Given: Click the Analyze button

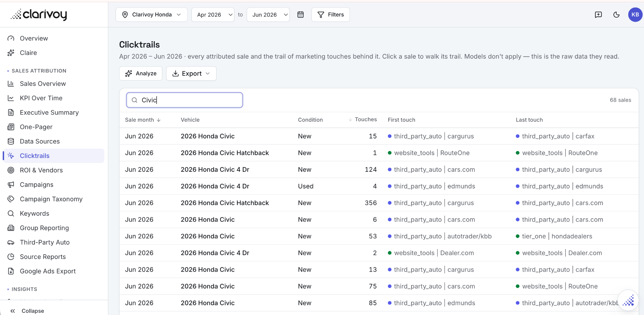Looking at the screenshot, I should click(x=141, y=73).
